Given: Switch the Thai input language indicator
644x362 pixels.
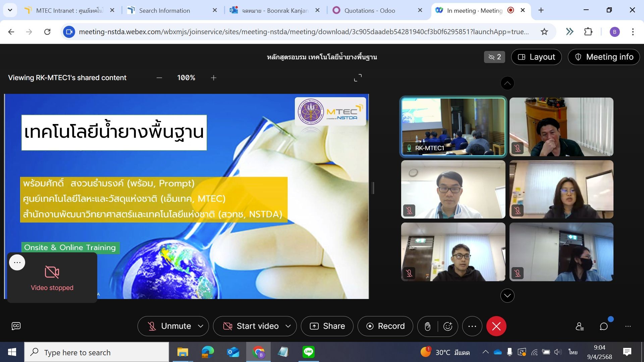Looking at the screenshot, I should click(573, 352).
